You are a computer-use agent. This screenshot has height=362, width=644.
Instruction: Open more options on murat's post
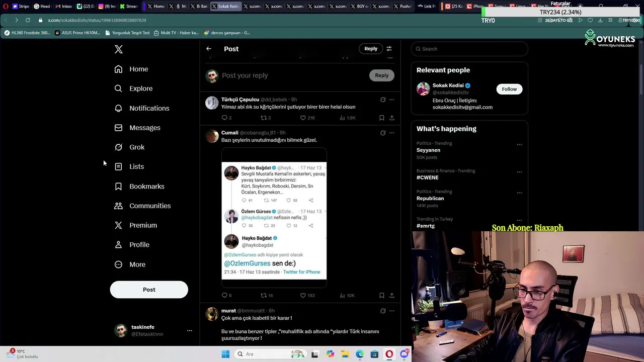click(x=392, y=311)
